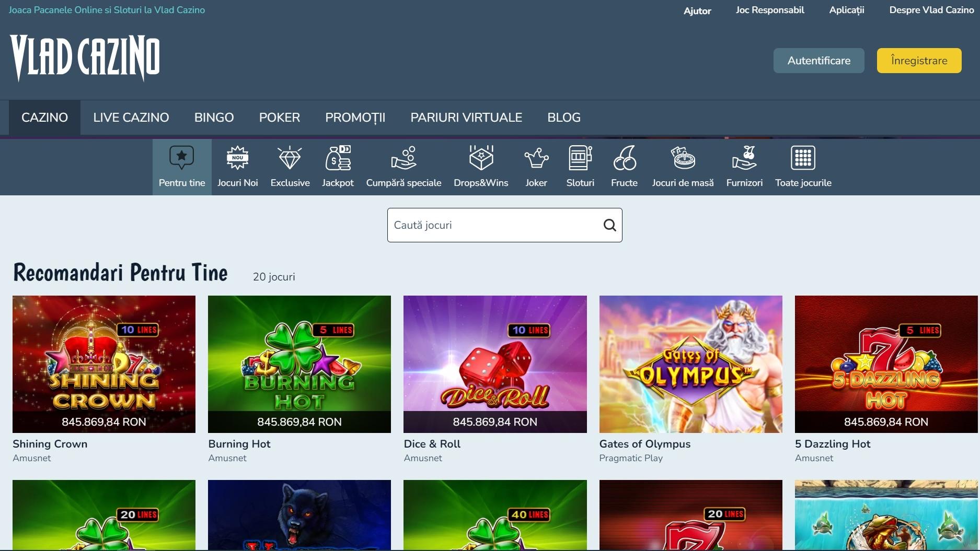
Task: Switch to the LIVE CAZINO tab
Action: tap(131, 118)
